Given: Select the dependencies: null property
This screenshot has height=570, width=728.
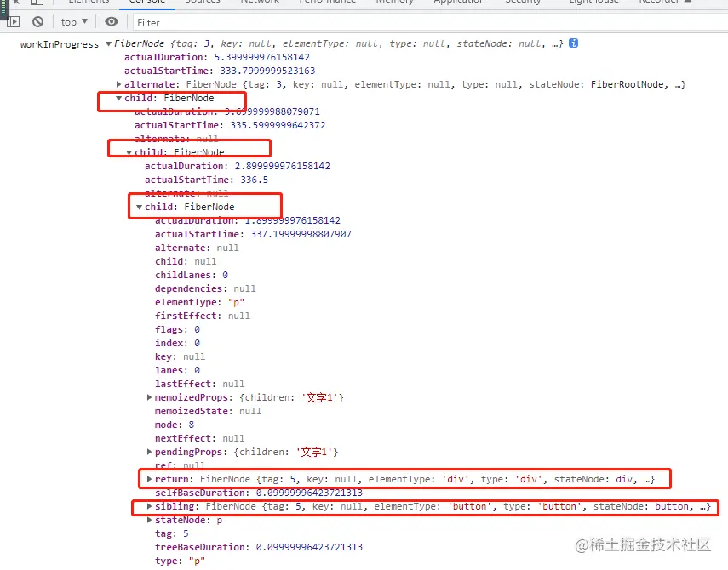Looking at the screenshot, I should (x=205, y=288).
